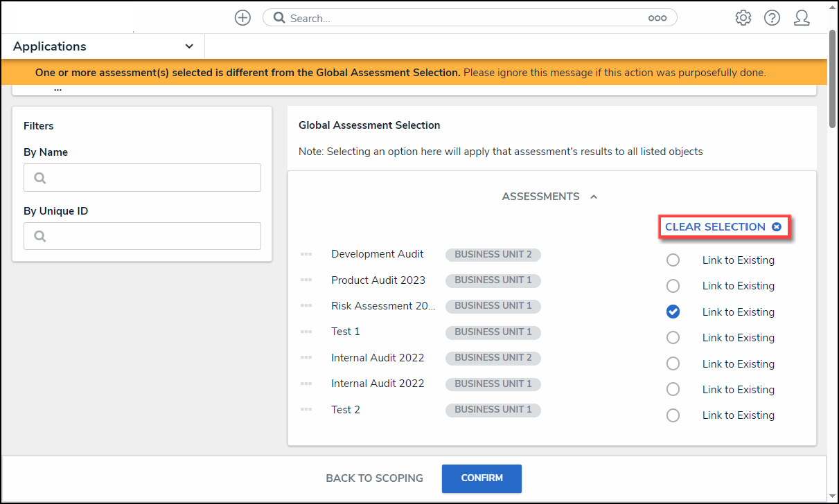839x504 pixels.
Task: Select Link to Existing for Development Audit
Action: point(673,260)
